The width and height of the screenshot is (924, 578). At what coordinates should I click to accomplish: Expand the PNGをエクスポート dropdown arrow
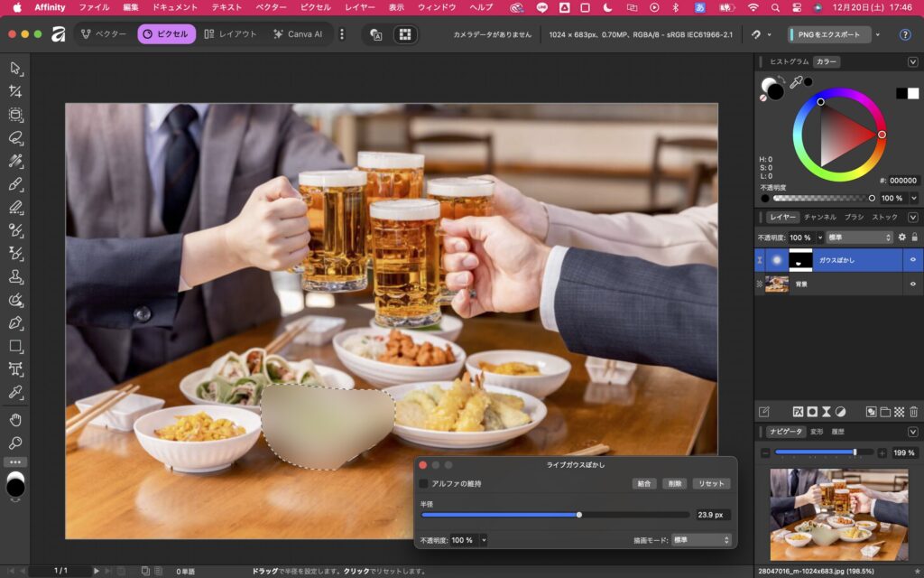click(878, 34)
